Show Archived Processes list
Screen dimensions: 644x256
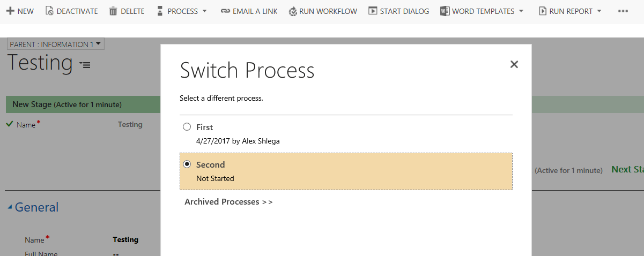228,202
